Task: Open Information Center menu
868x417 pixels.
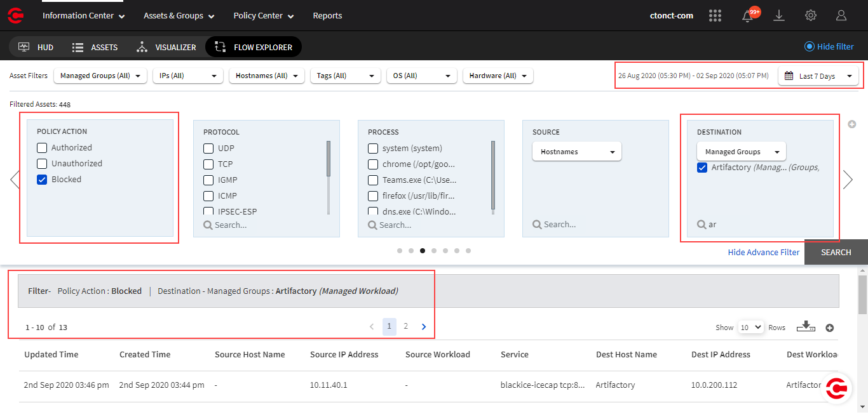Action: pyautogui.click(x=84, y=15)
